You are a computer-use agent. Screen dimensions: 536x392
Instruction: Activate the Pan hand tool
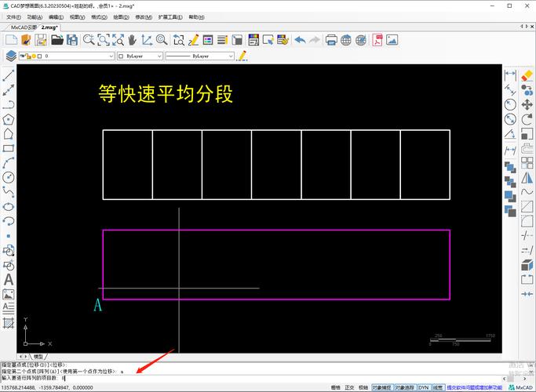131,39
